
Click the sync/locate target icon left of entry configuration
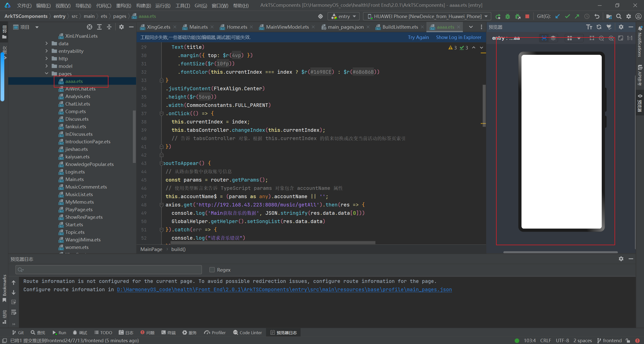[320, 16]
